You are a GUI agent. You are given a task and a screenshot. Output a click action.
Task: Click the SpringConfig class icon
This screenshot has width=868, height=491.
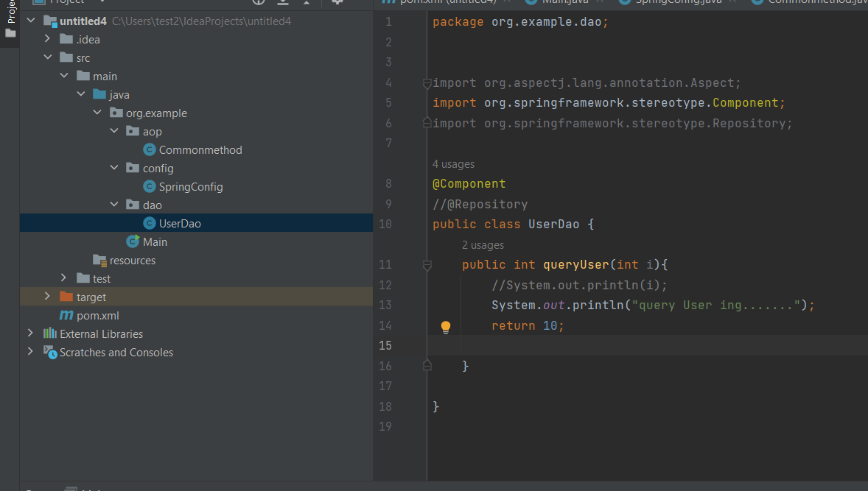(150, 186)
